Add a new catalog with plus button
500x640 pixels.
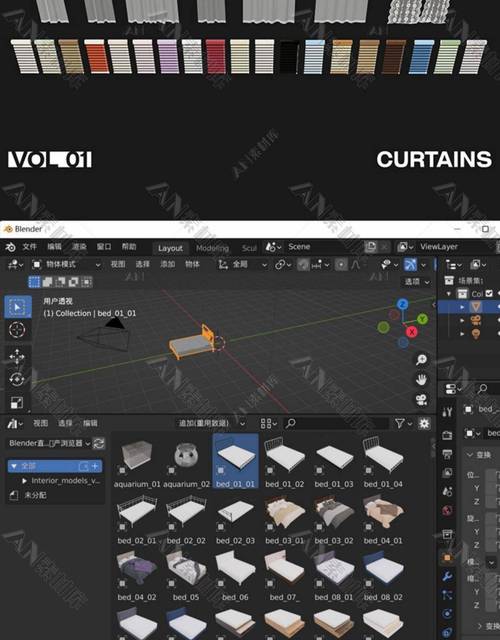pos(96,466)
